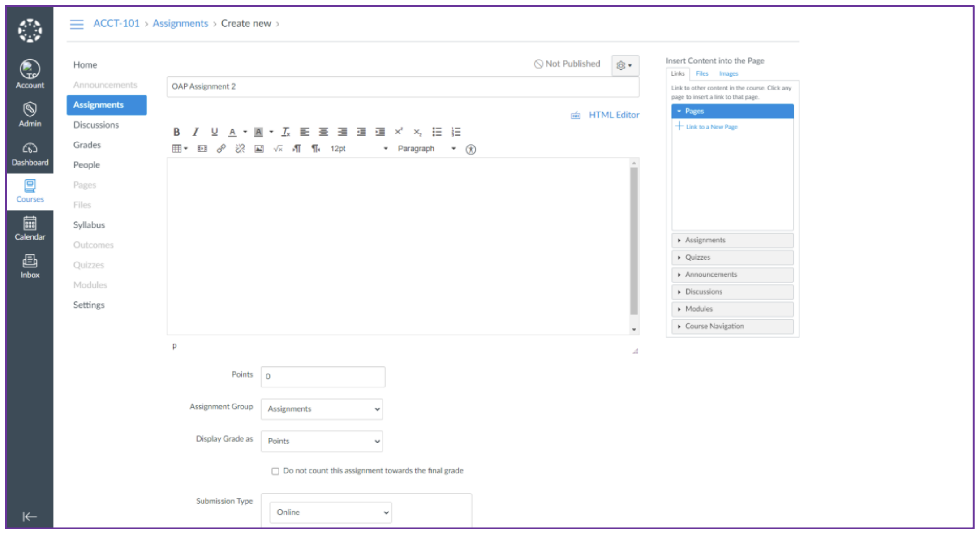Viewport: 980px width, 533px height.
Task: Go to ACCT-101 breadcrumb link
Action: coord(116,24)
